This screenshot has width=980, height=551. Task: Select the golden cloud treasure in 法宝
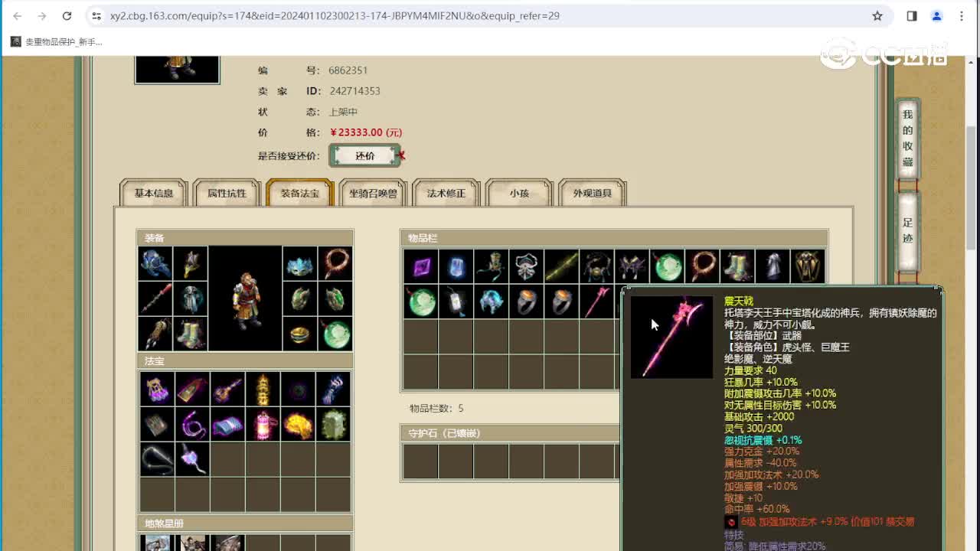pyautogui.click(x=298, y=424)
